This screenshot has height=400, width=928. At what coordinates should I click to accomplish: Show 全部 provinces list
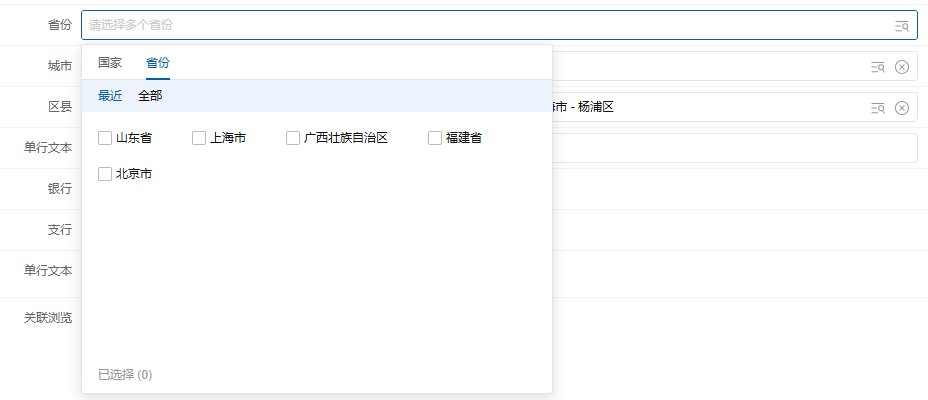click(150, 96)
